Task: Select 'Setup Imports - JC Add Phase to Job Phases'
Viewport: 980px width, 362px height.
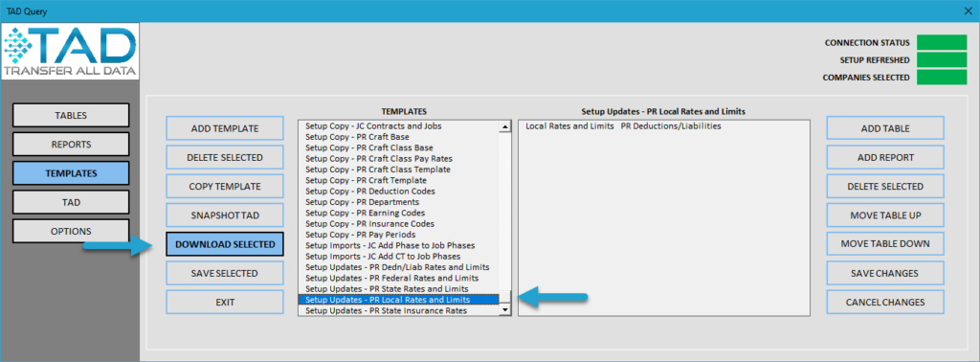Action: [399, 245]
